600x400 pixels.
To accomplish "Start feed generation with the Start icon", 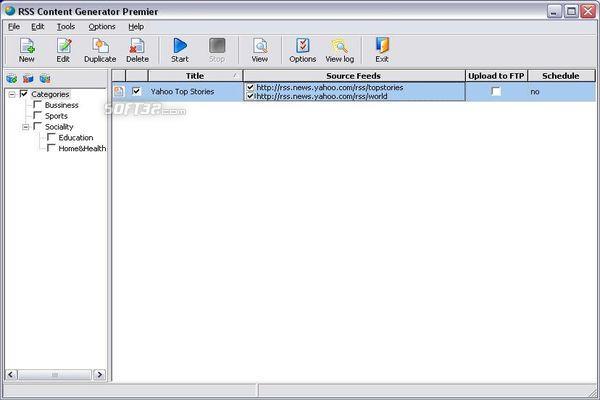I will (x=179, y=50).
